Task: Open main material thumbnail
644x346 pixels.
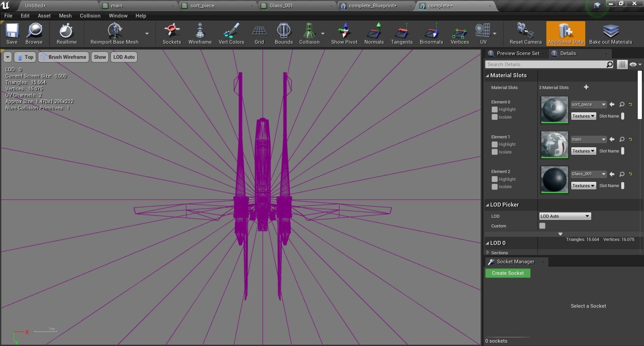Action: point(554,145)
